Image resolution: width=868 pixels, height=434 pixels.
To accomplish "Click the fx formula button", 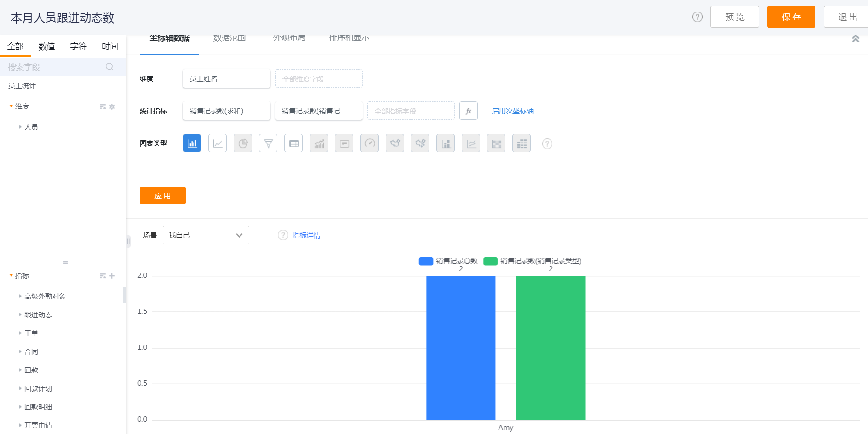I will click(x=468, y=111).
